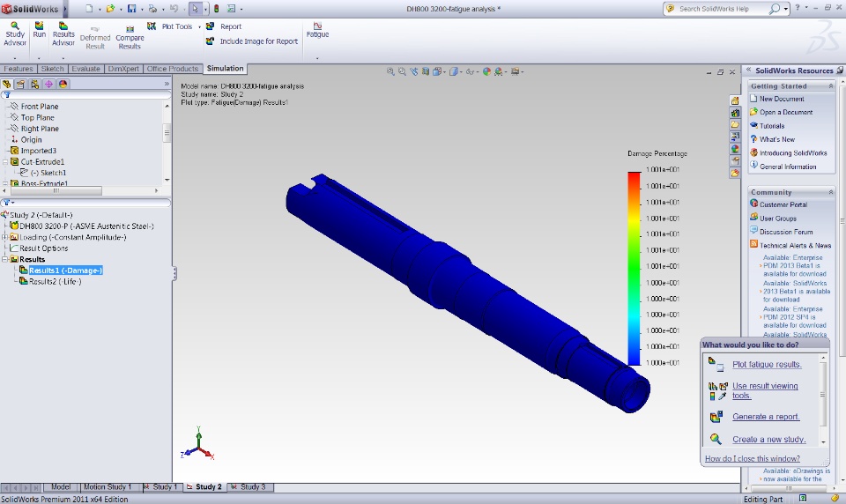This screenshot has height=504, width=846.
Task: Open the dropdown under Study Advisor
Action: coord(15,58)
